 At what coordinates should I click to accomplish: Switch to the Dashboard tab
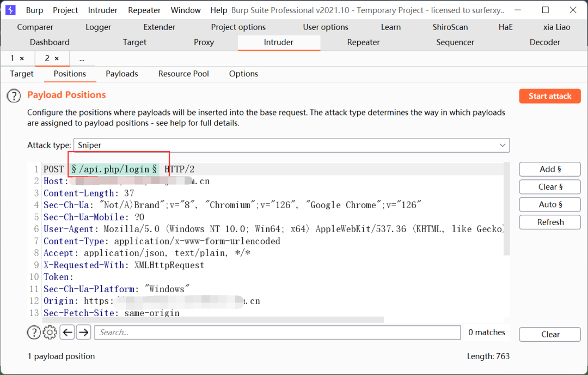click(x=50, y=43)
